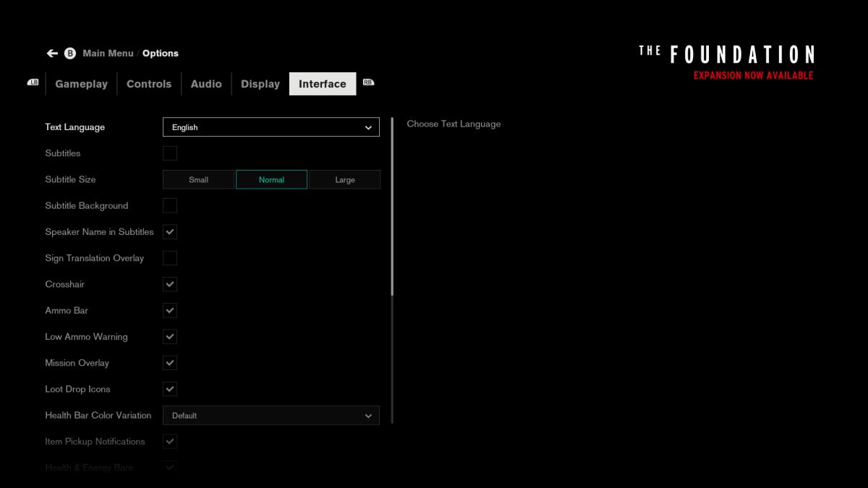Click The Foundation expansion banner
The image size is (868, 488).
click(727, 62)
